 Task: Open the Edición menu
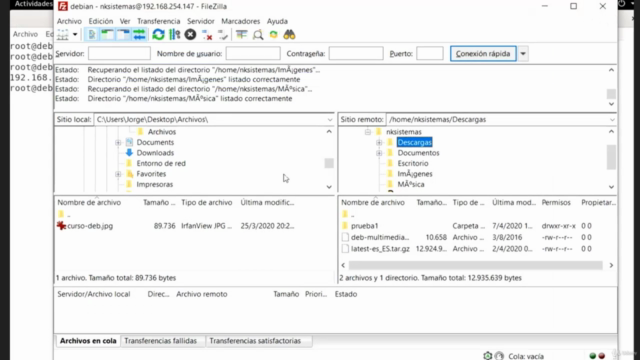point(100,21)
